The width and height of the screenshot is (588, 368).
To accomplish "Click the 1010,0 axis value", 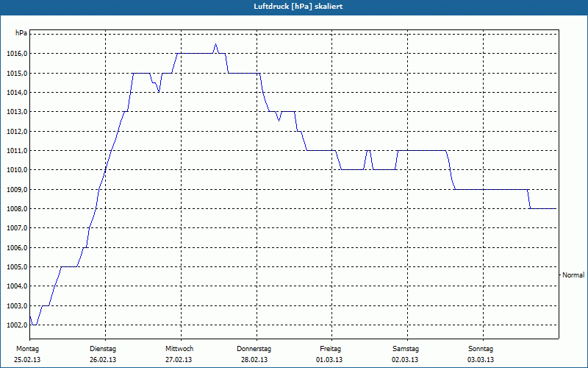I will pos(17,170).
